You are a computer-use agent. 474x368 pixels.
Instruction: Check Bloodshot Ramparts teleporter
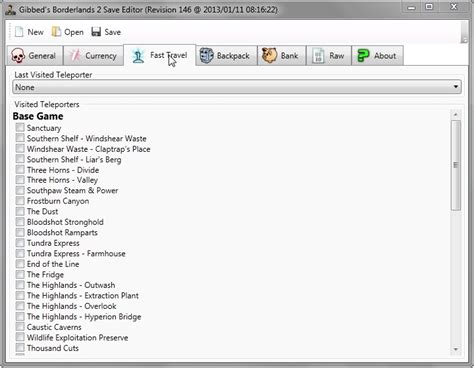click(20, 232)
